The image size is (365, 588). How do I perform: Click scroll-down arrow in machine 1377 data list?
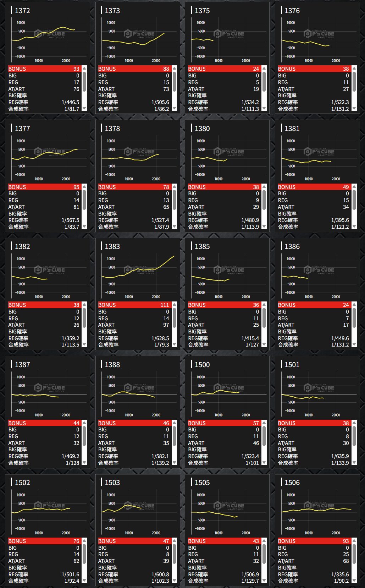coord(84,227)
